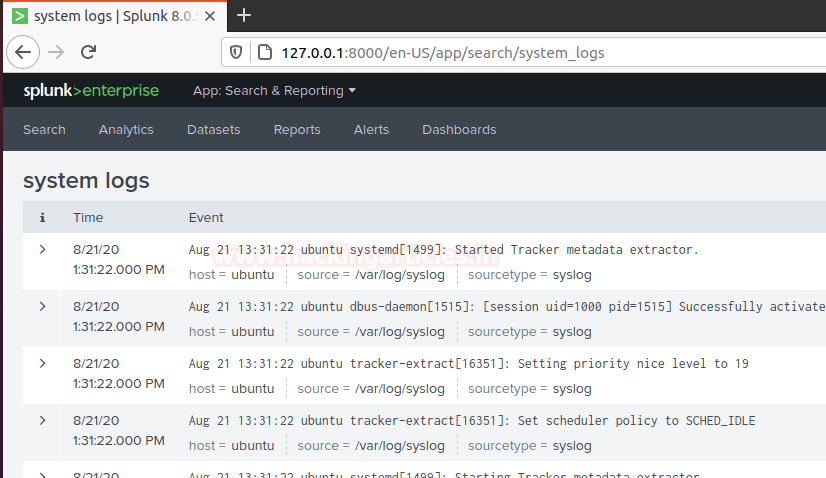Click the Splunk enterprise logo

(91, 91)
